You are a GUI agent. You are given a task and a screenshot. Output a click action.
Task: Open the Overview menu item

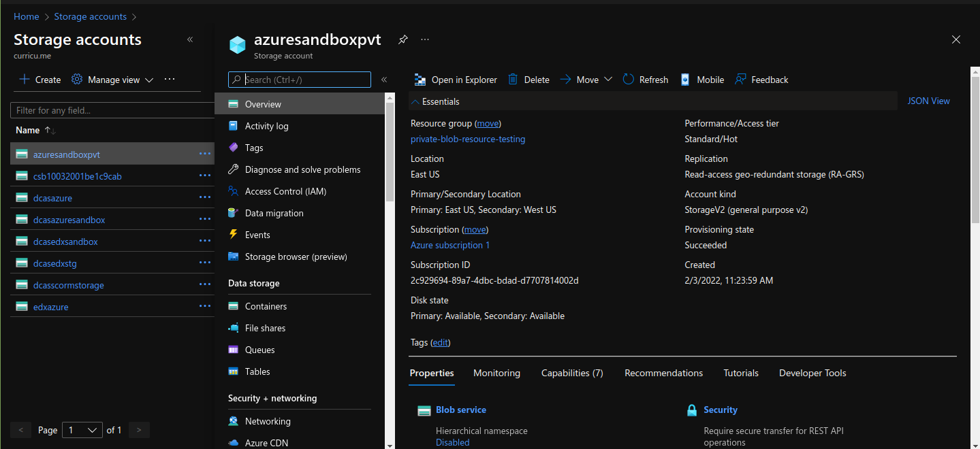coord(300,104)
